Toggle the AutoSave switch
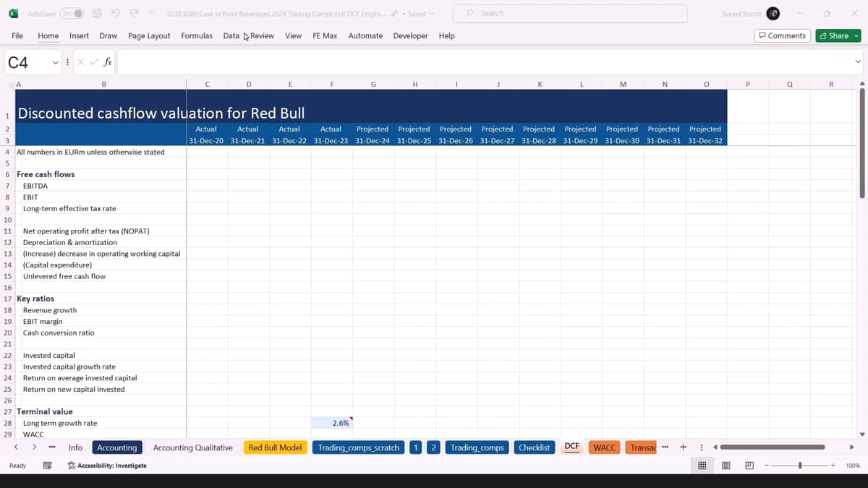 (x=72, y=14)
